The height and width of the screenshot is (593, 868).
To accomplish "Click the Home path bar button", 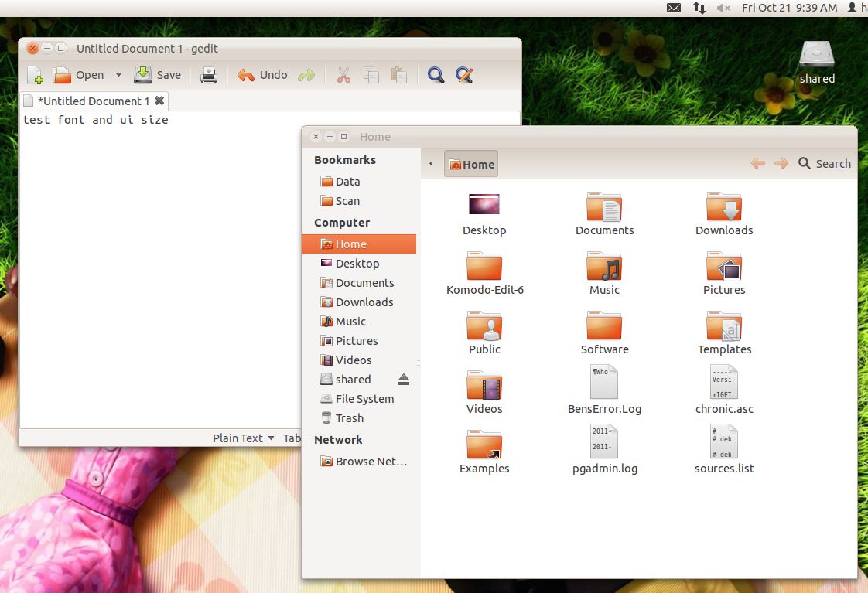I will 471,164.
